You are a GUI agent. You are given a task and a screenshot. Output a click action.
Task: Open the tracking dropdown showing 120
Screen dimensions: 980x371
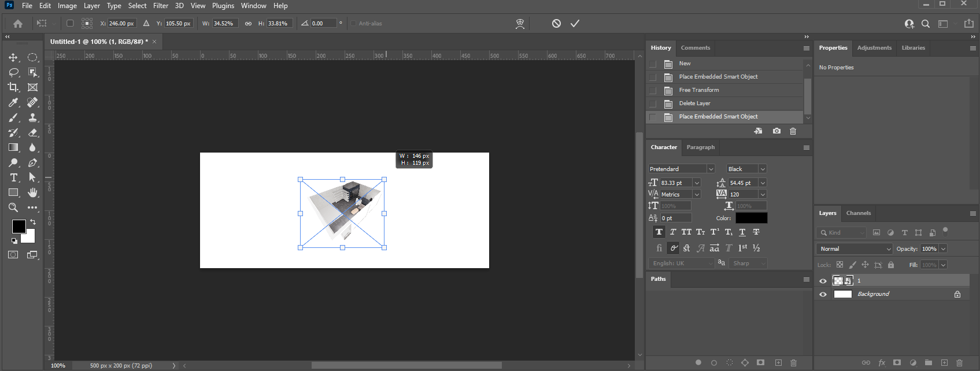[762, 194]
